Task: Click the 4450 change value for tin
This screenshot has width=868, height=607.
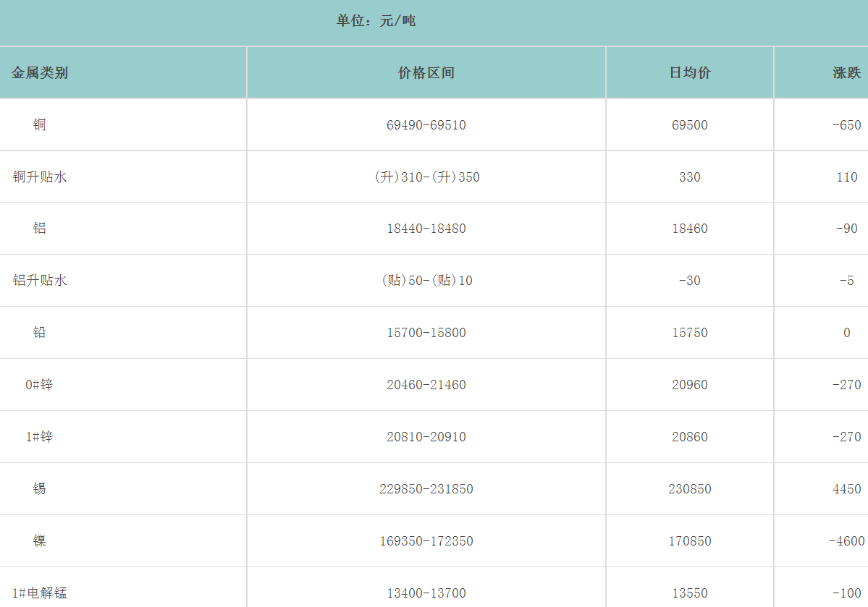Action: tap(846, 489)
